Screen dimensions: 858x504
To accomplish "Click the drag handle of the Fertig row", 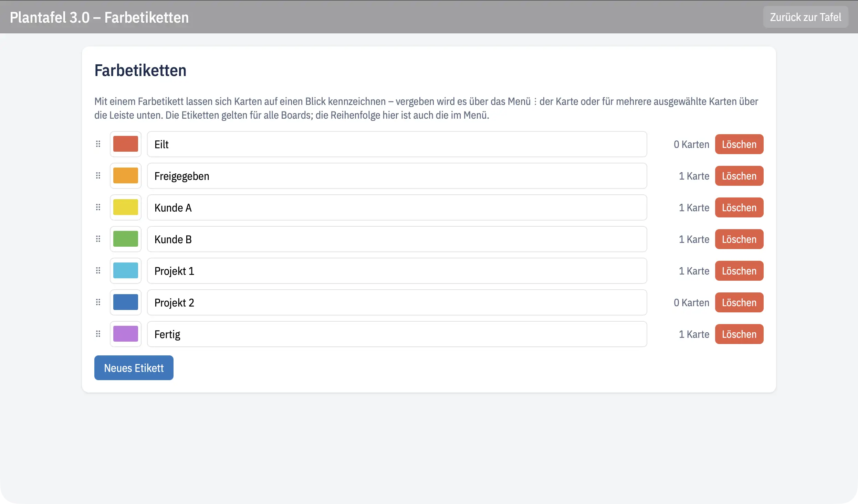I will tap(98, 334).
